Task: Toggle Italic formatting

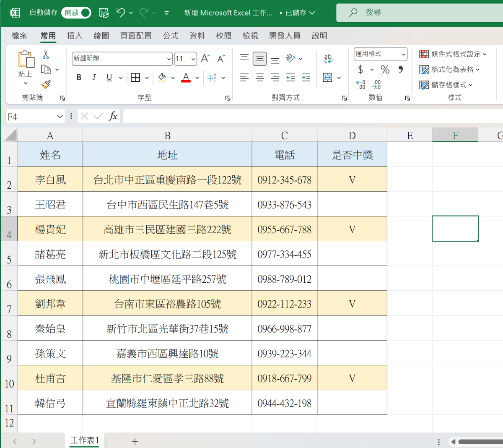Action: (94, 78)
